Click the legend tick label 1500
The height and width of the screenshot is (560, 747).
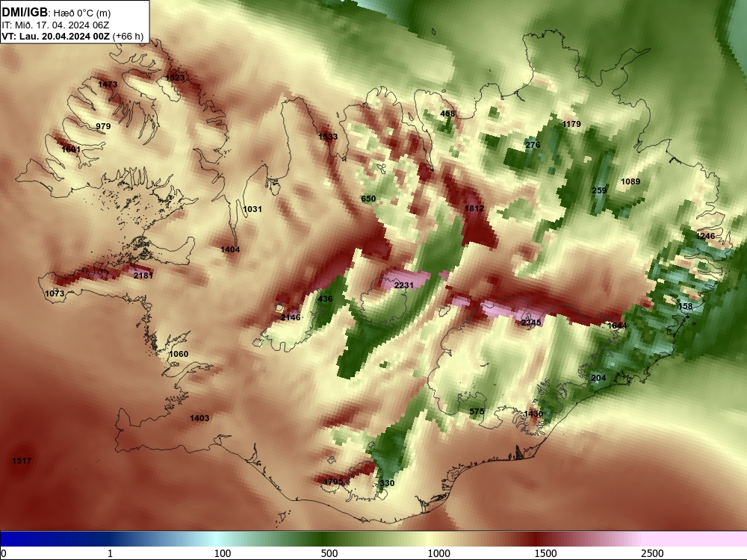click(x=545, y=553)
